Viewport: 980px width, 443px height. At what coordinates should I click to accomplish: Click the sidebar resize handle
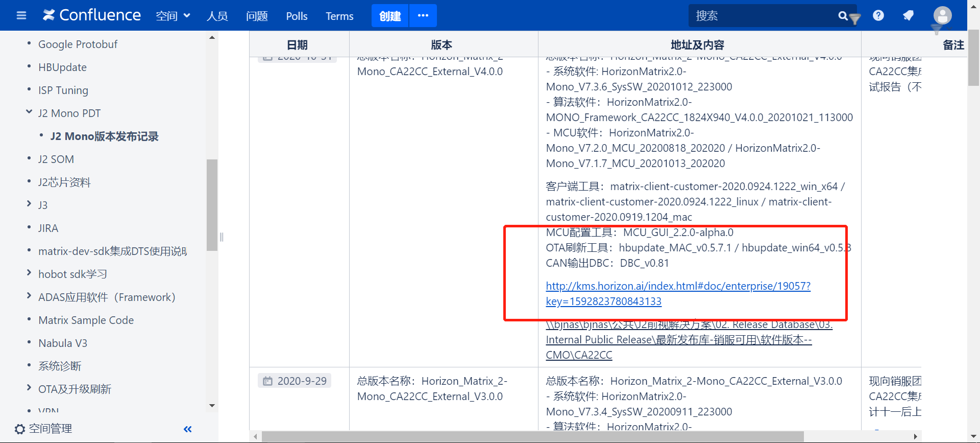pyautogui.click(x=222, y=237)
